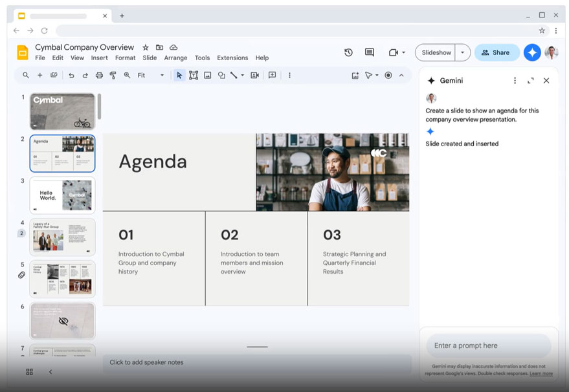Click the add comment toolbar icon
This screenshot has height=392, width=569.
point(272,75)
